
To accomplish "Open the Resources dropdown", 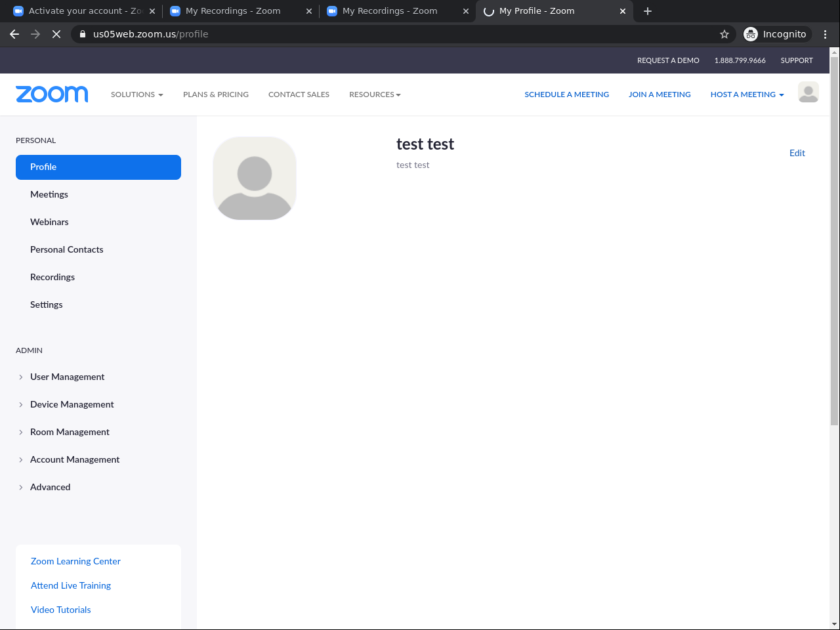I will [375, 94].
